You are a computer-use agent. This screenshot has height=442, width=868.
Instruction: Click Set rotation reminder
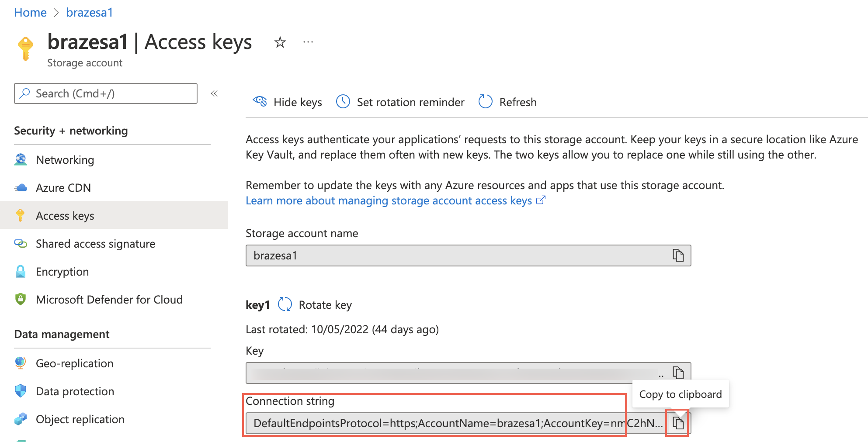pyautogui.click(x=400, y=102)
